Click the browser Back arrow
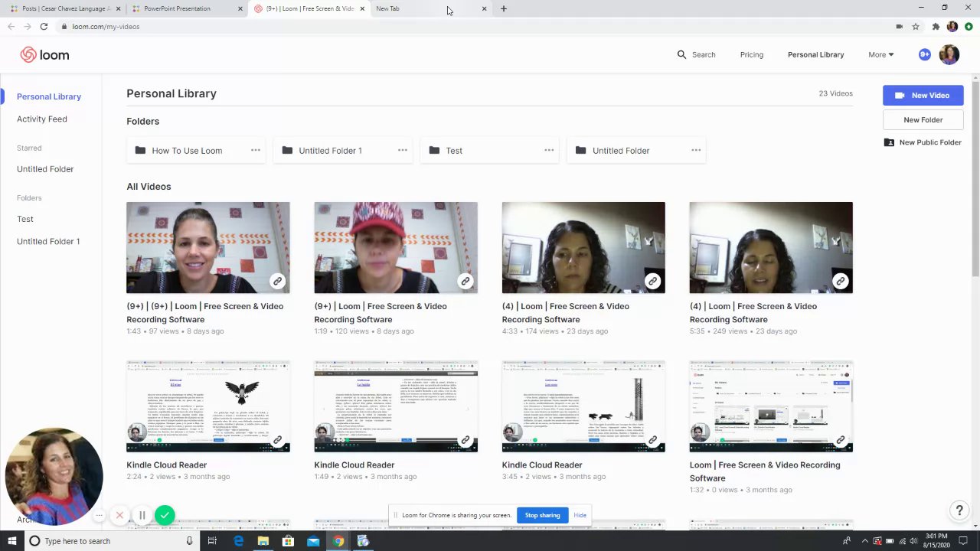Screen dimensions: 980x551 coord(11,26)
